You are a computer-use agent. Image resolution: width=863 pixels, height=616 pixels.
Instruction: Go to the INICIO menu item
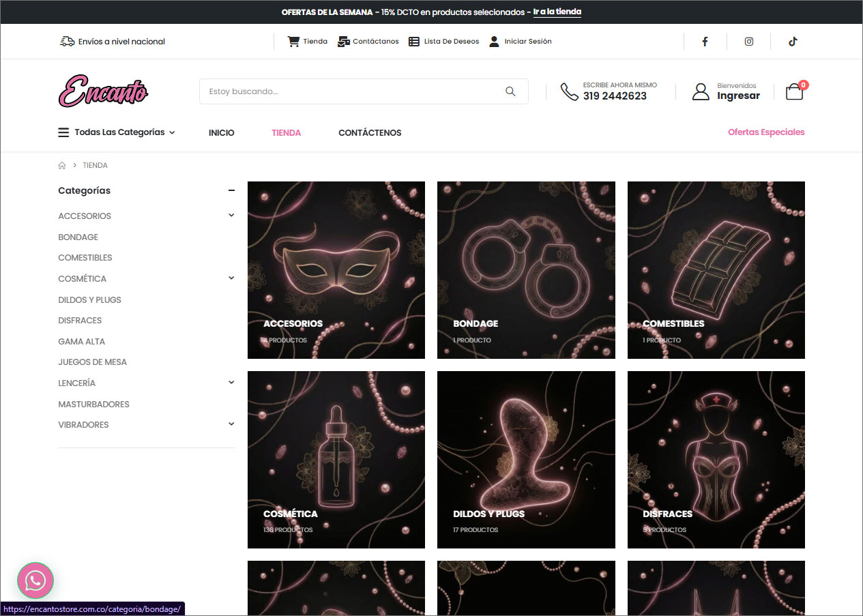click(x=221, y=133)
